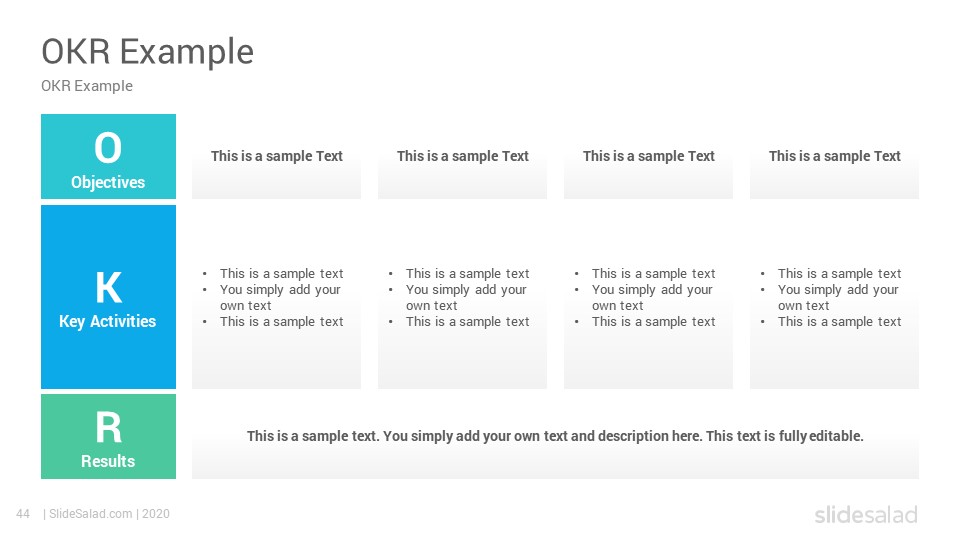
Task: Select the Results description text bar
Action: point(555,437)
